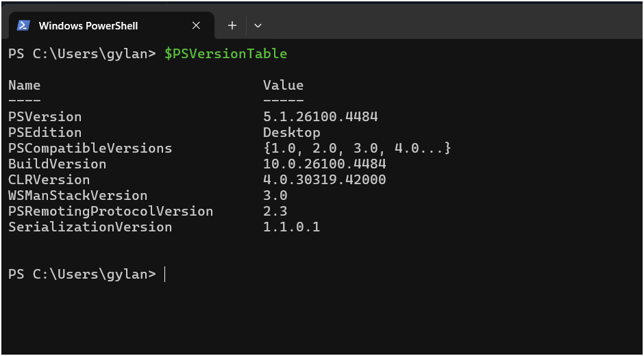
Task: Click the PowerShell icon in the tab
Action: point(23,25)
